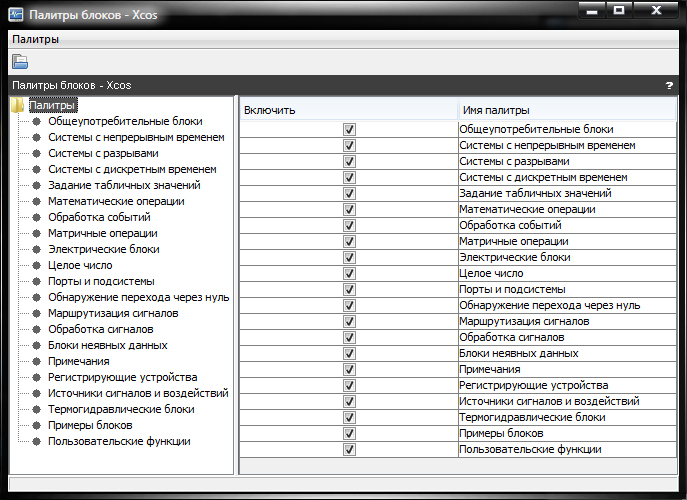Image resolution: width=687 pixels, height=500 pixels.
Task: Select Примечания in the tree
Action: click(x=79, y=361)
